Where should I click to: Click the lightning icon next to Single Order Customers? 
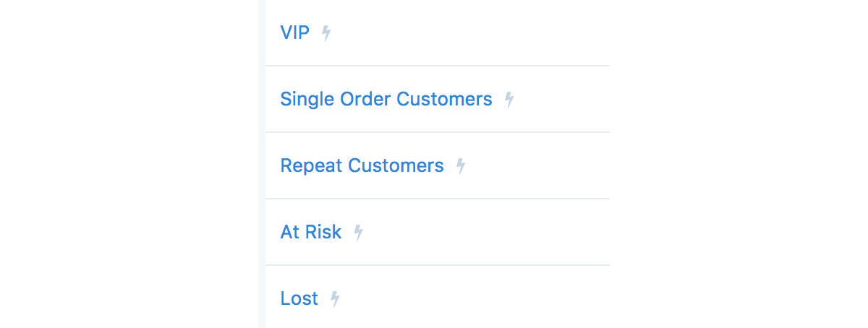tap(509, 100)
